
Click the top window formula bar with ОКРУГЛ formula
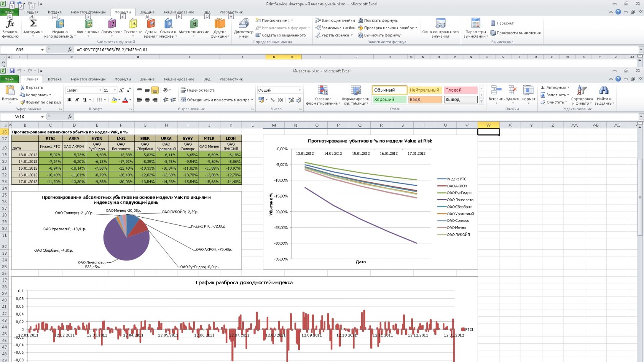pos(356,50)
